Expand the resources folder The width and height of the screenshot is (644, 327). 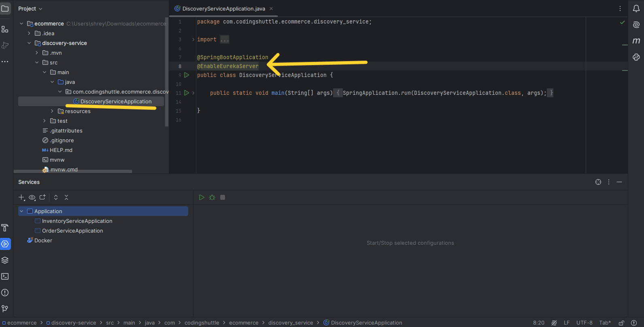point(52,111)
